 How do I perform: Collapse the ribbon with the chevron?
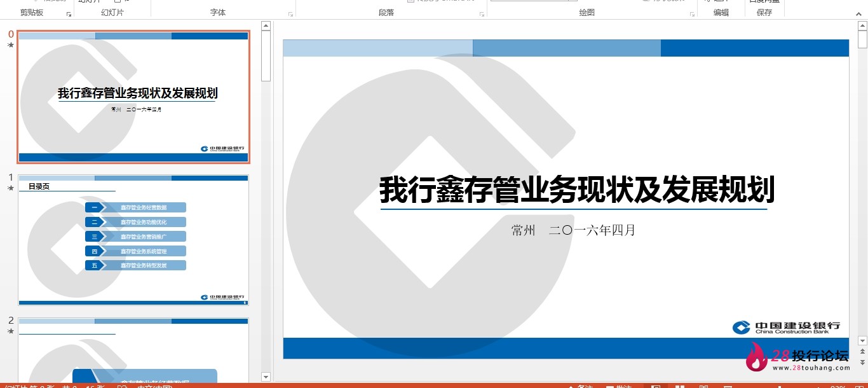(x=859, y=13)
